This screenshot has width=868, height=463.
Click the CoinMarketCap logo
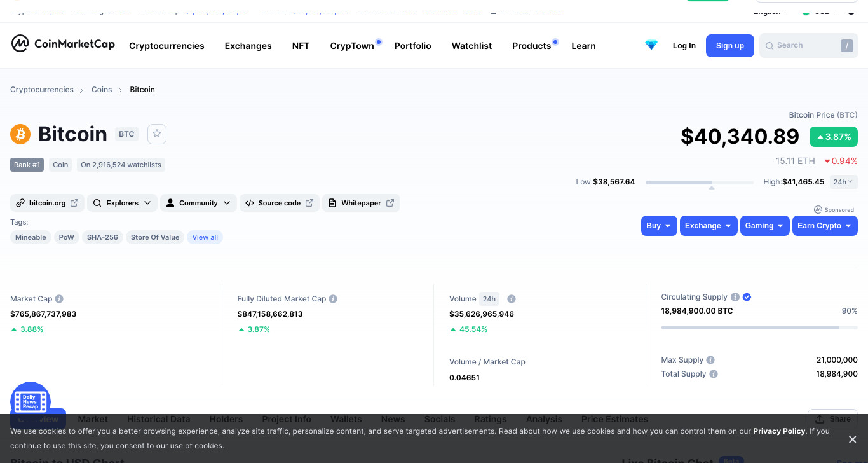click(63, 44)
